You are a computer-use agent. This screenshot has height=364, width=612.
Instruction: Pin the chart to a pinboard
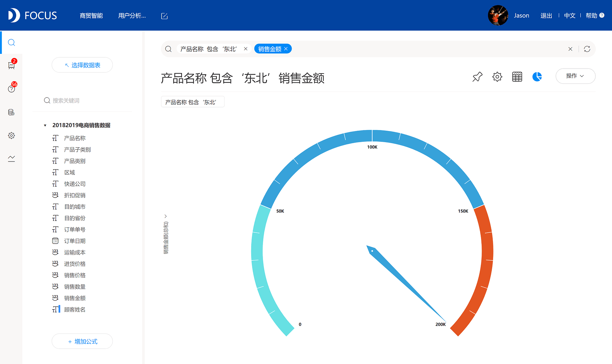coord(477,76)
